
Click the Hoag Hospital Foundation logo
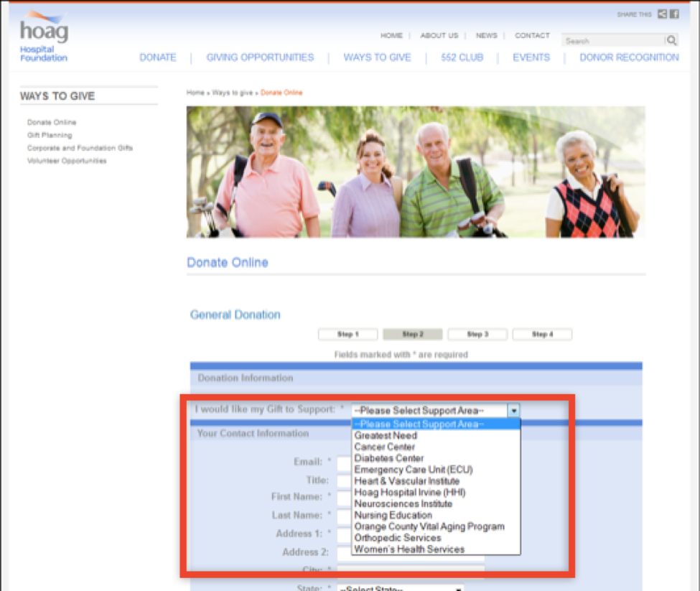pyautogui.click(x=43, y=37)
